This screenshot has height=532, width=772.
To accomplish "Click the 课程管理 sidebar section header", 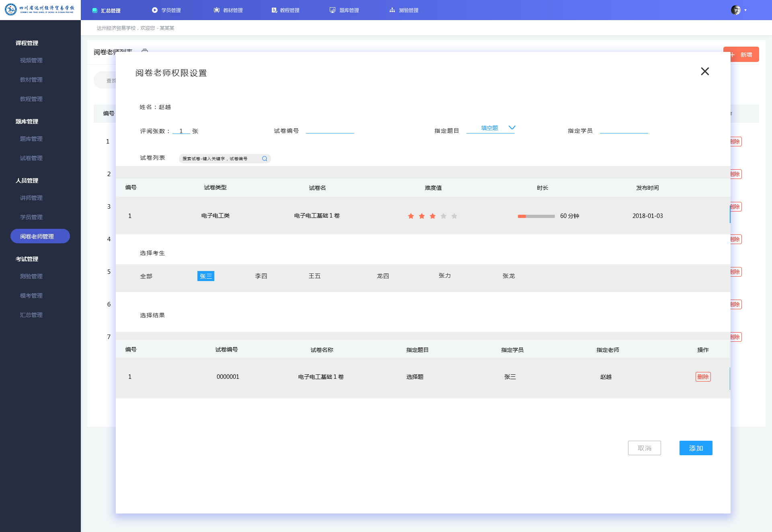I will (27, 43).
